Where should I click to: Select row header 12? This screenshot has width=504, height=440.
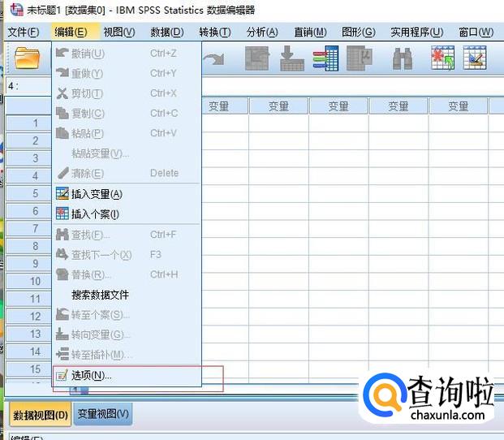[x=29, y=317]
